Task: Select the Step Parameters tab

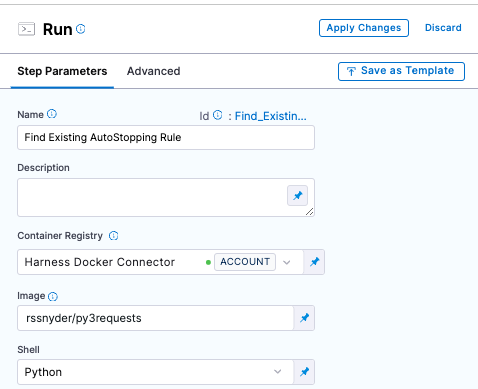Action: pyautogui.click(x=62, y=71)
